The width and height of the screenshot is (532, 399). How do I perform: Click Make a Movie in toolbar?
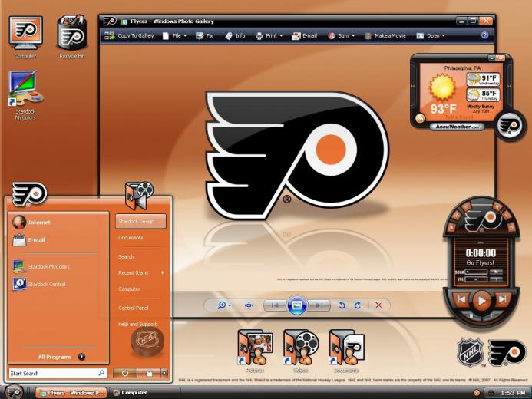385,35
